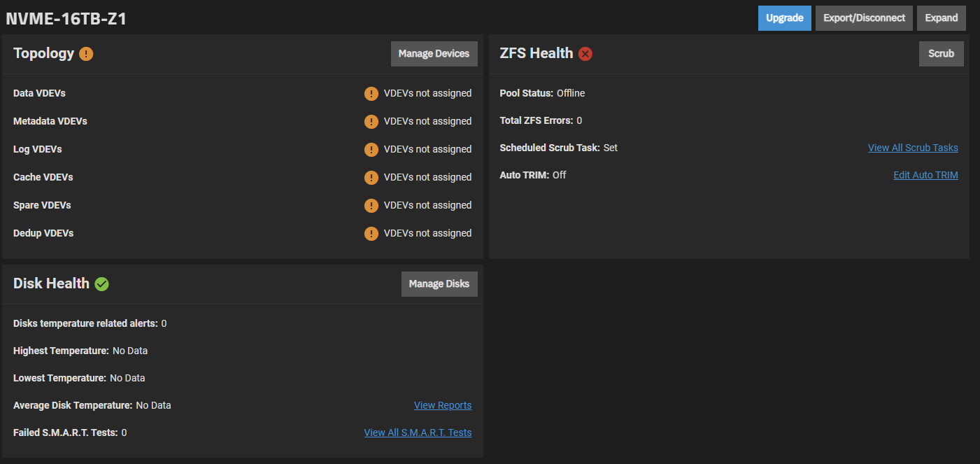This screenshot has width=980, height=464.
Task: Click 'VDEVs not assigned' beside Cache VDEVs
Action: (x=428, y=177)
